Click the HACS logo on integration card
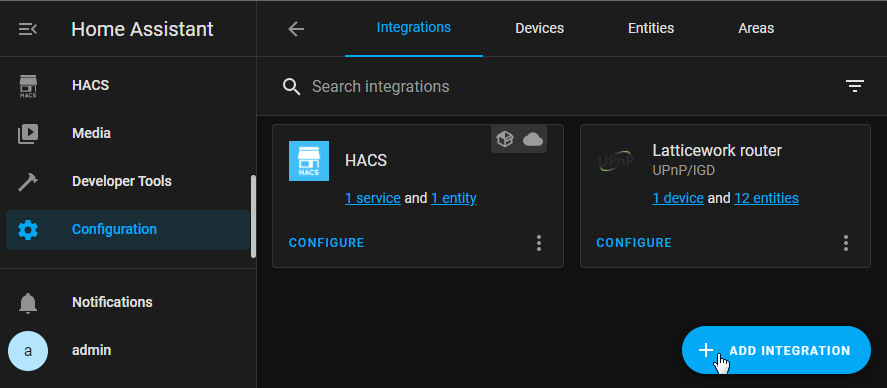 click(309, 161)
